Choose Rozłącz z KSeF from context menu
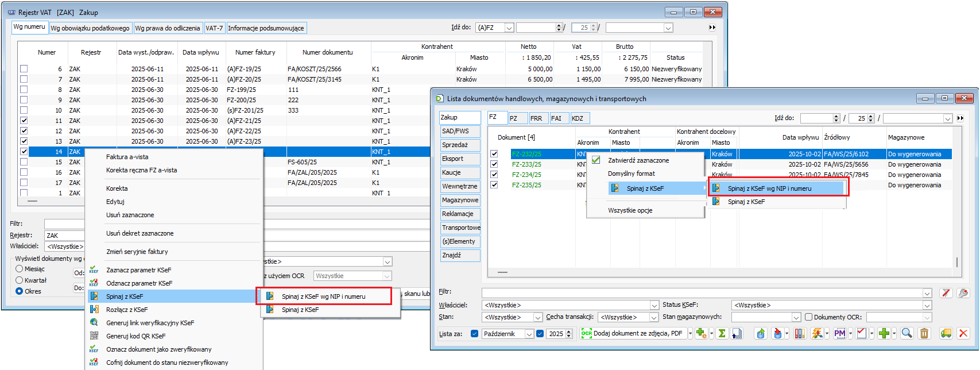 [x=126, y=310]
